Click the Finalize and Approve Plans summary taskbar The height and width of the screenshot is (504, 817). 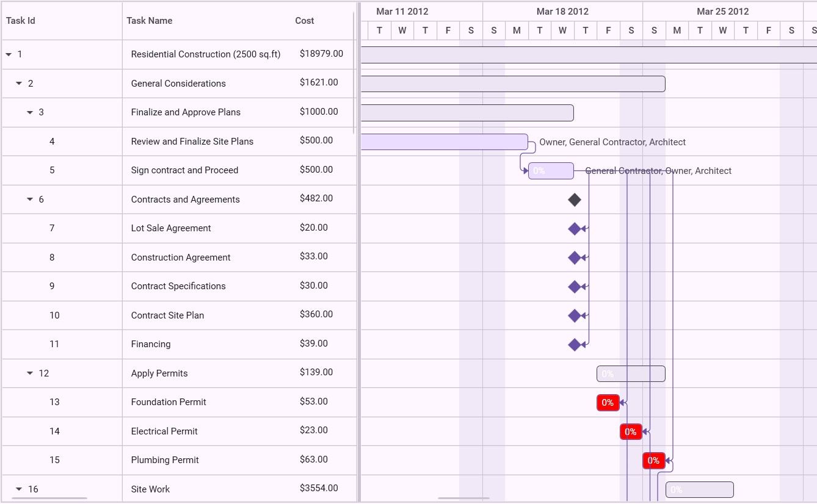tap(467, 113)
